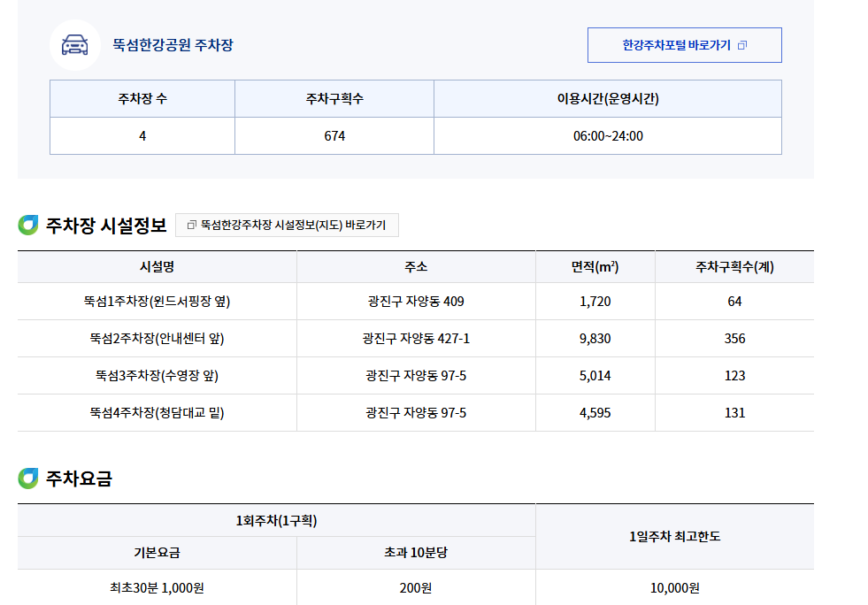Click the 뚝섬한강공원 주차장 heading text
Viewport: 868px width, 605px height.
pos(173,45)
